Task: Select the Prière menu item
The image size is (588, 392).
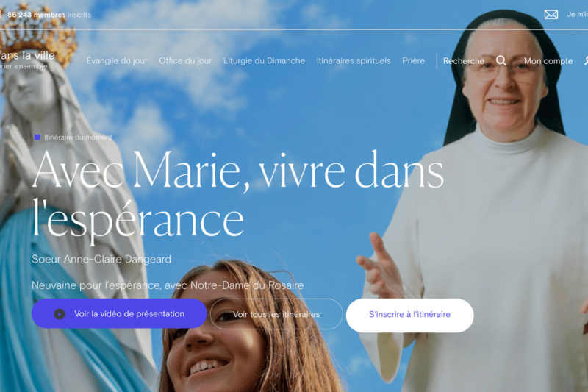Action: 413,61
